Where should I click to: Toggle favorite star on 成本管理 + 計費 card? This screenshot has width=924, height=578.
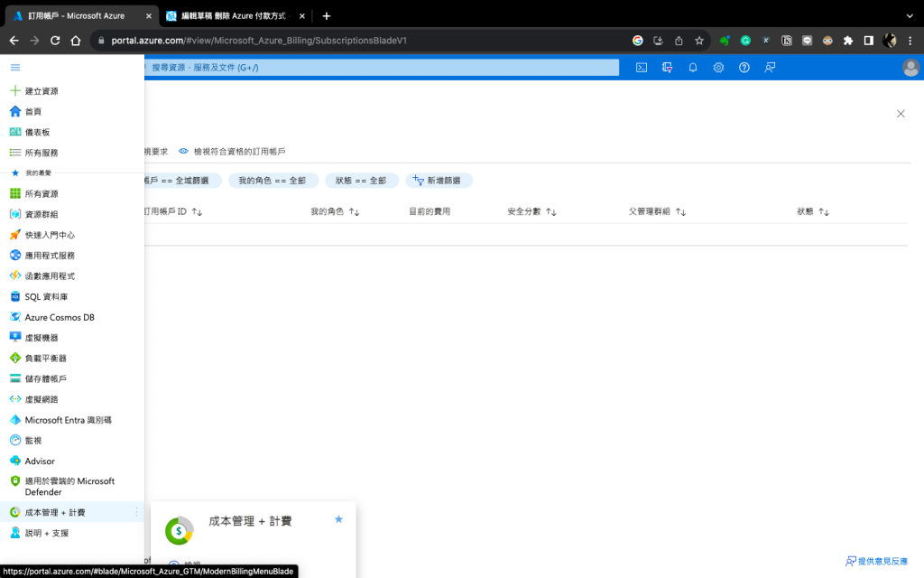[338, 519]
